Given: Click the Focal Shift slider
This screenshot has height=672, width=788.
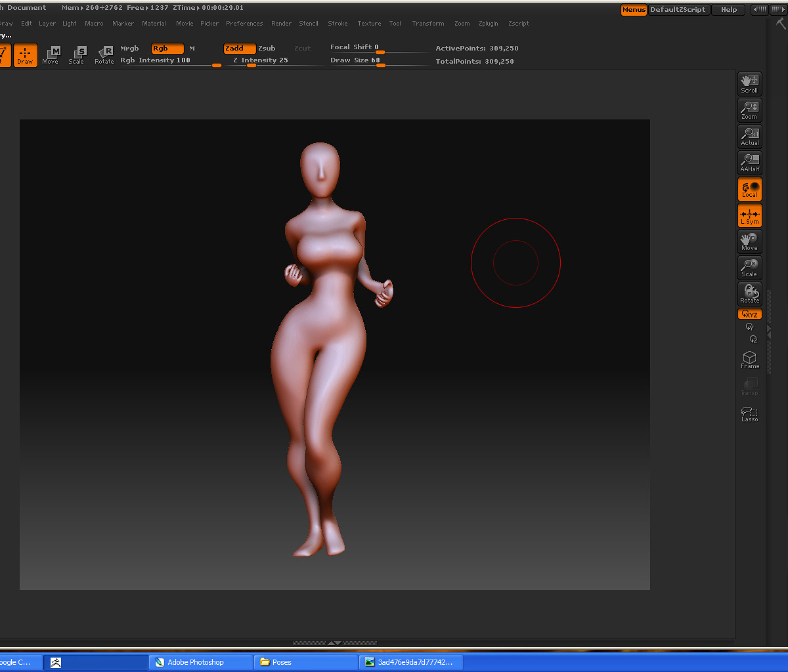Looking at the screenshot, I should (x=379, y=48).
